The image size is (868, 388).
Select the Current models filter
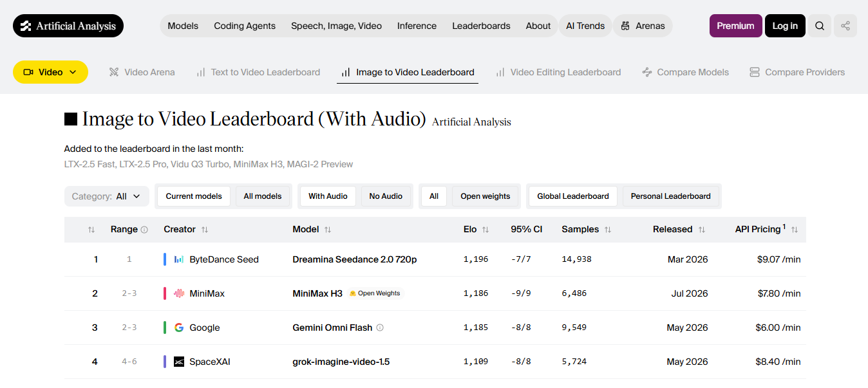point(194,196)
